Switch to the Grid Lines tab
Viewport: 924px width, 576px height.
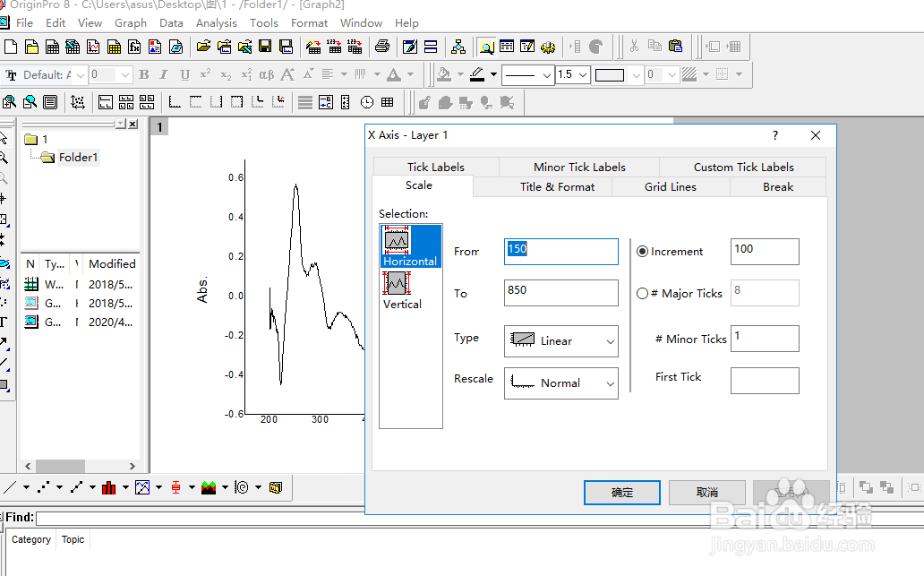[x=671, y=187]
